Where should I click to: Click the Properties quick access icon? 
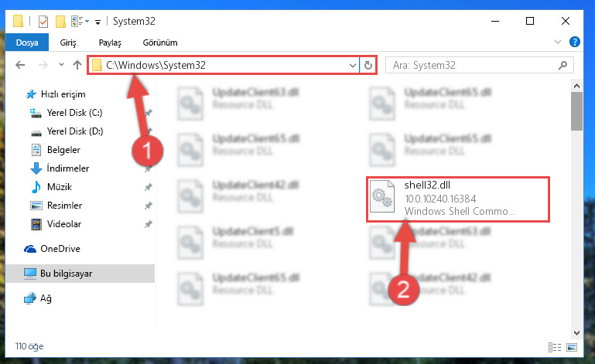coord(43,21)
